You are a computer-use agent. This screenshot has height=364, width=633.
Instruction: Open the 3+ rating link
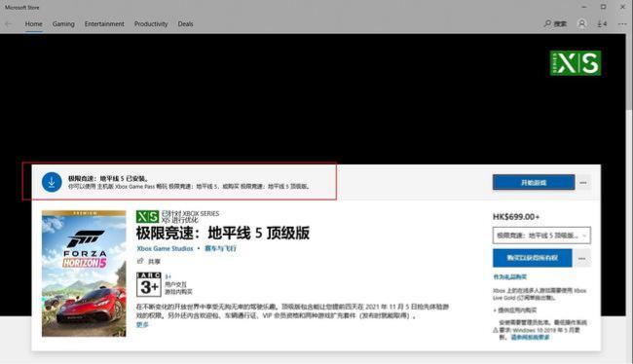pyautogui.click(x=168, y=276)
